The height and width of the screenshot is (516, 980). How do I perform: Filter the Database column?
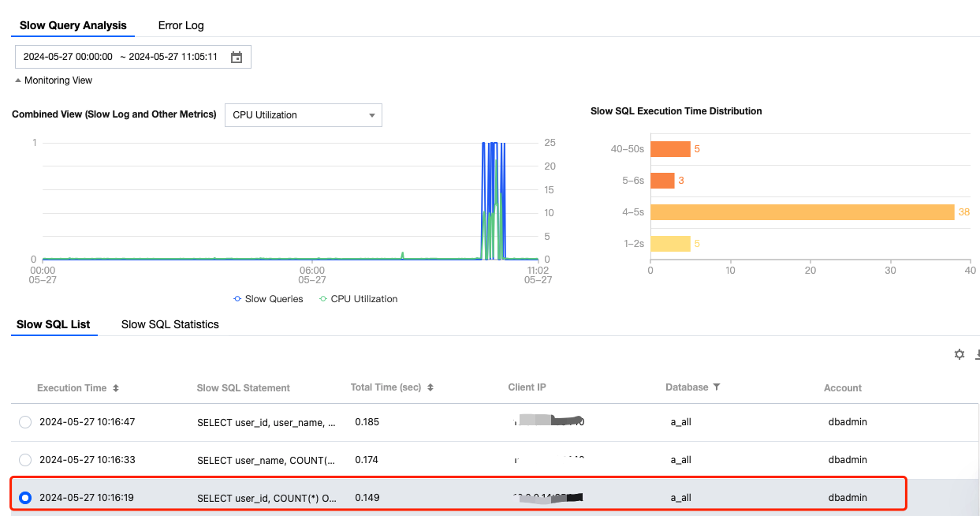717,387
